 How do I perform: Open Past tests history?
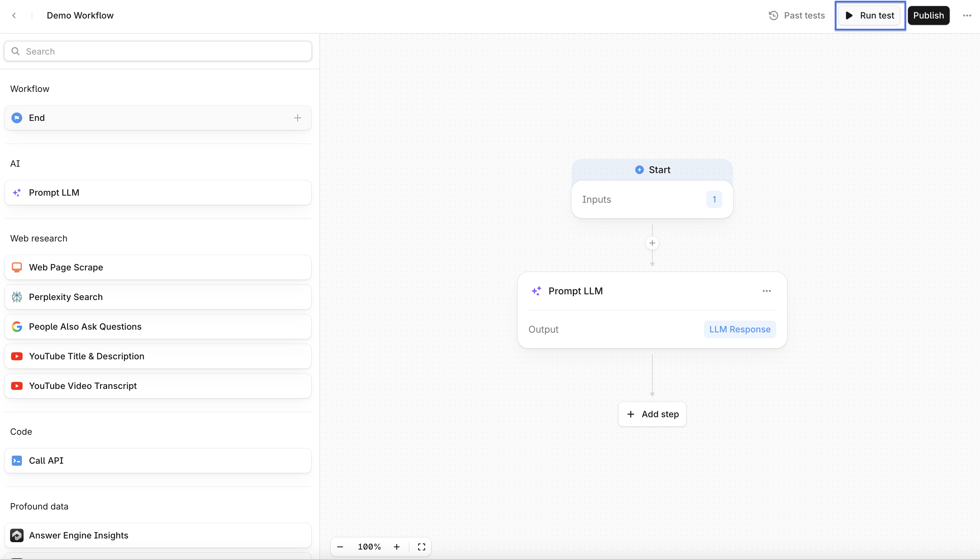pos(796,15)
